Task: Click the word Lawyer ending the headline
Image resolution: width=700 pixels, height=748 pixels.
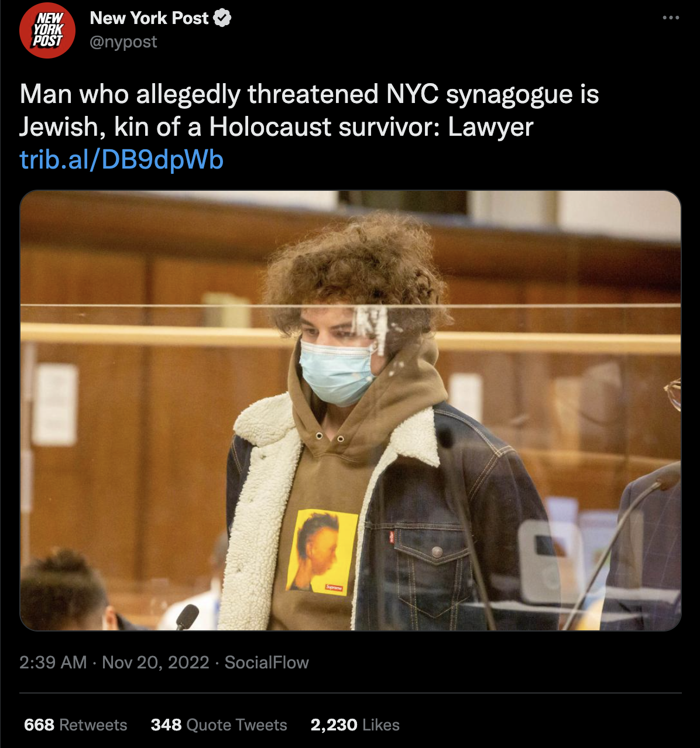Action: 490,128
